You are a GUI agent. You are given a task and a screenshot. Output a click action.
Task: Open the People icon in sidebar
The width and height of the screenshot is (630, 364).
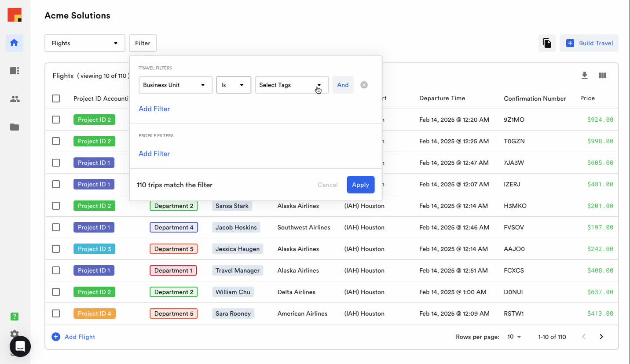pos(15,99)
